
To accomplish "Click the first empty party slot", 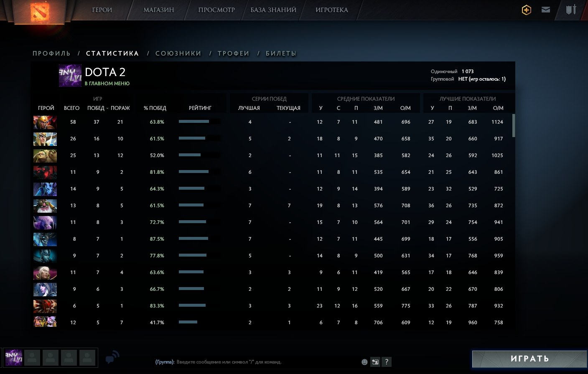I will pos(32,358).
